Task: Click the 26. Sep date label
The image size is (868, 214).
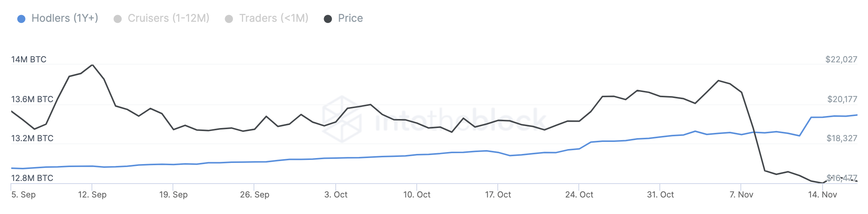Action: (x=255, y=194)
